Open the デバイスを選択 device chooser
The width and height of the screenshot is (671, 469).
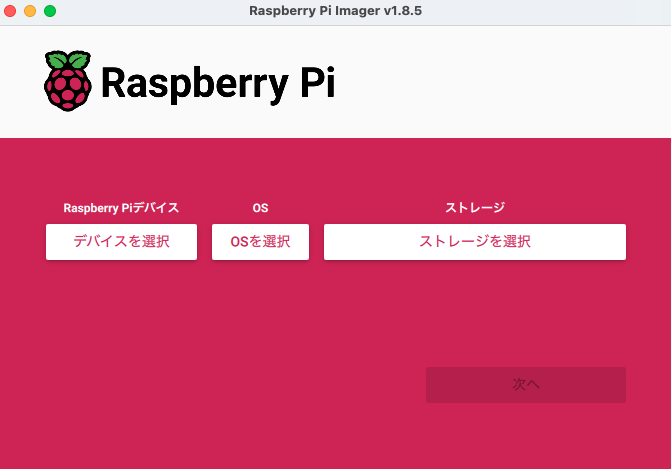(121, 242)
